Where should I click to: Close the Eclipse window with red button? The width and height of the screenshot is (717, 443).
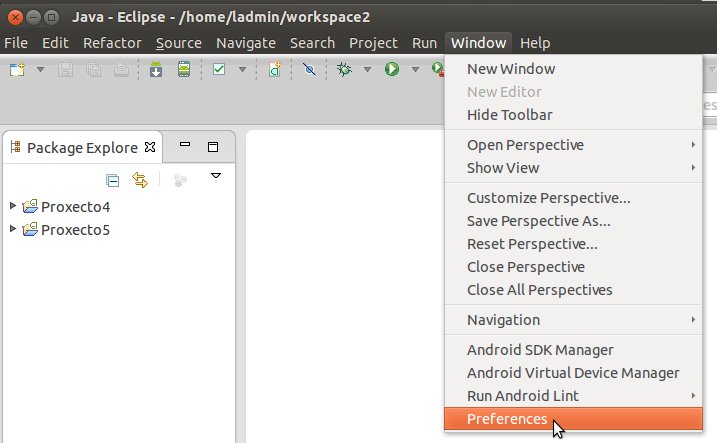click(15, 17)
